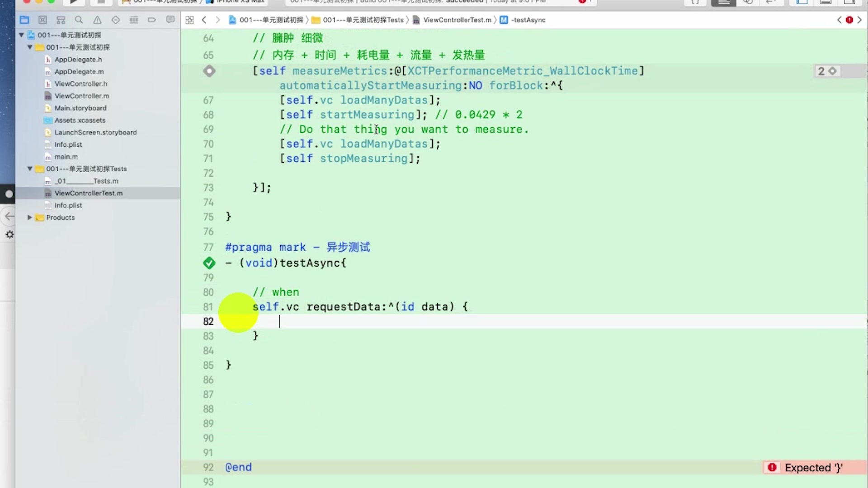Viewport: 868px width, 488px height.
Task: Show the Find navigator
Action: [x=79, y=20]
